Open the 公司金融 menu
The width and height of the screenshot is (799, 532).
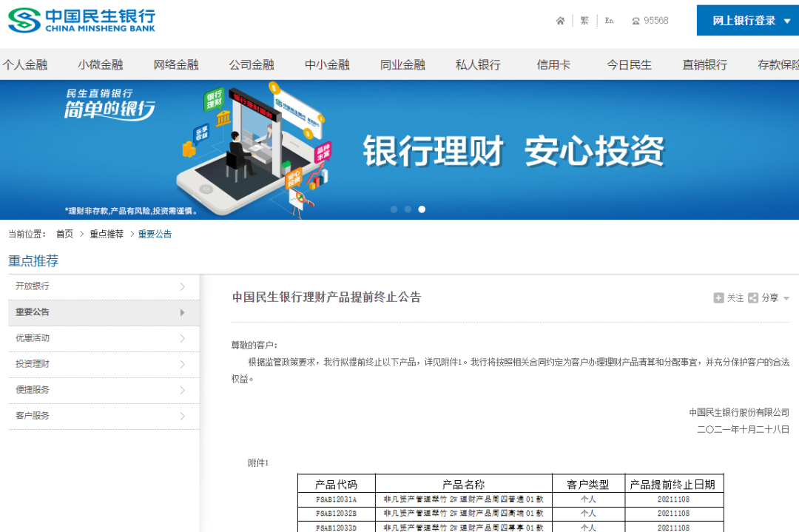[x=252, y=64]
